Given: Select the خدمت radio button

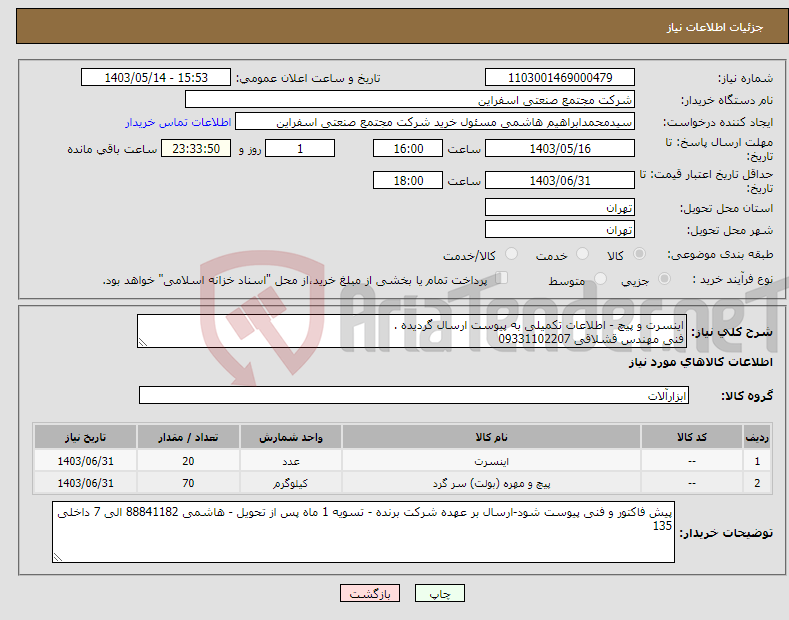Looking at the screenshot, I should click(582, 254).
